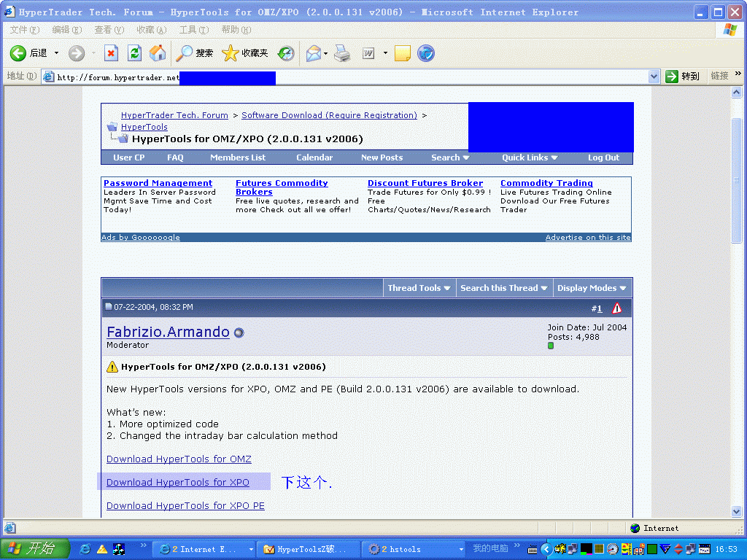Click the blue globe messenger icon
The image size is (747, 560).
point(426,53)
